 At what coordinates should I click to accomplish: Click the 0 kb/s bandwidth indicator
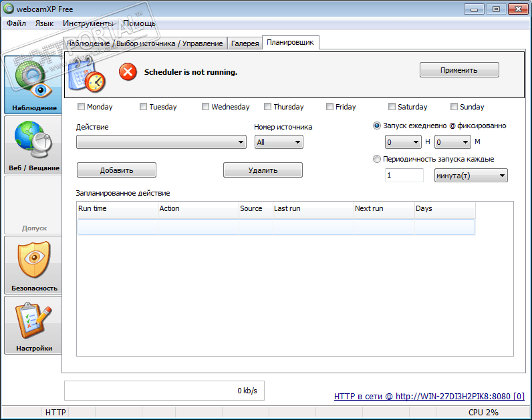164,391
